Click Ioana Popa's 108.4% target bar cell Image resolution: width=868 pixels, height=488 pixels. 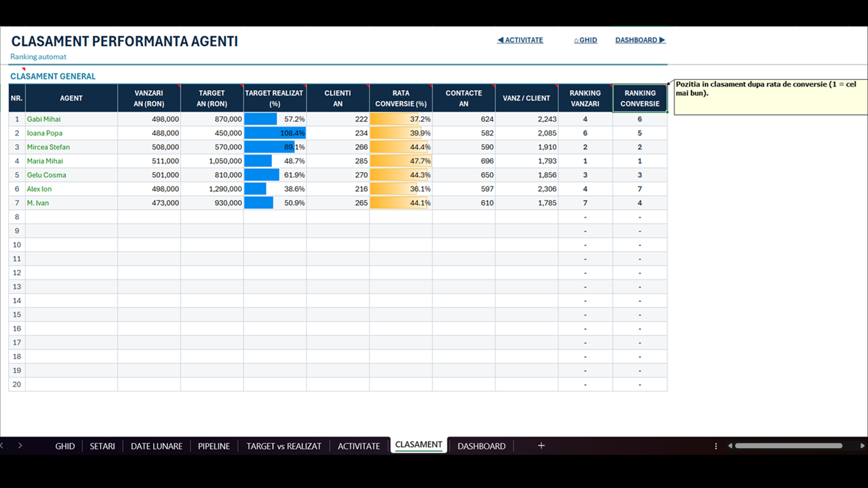[x=275, y=133]
